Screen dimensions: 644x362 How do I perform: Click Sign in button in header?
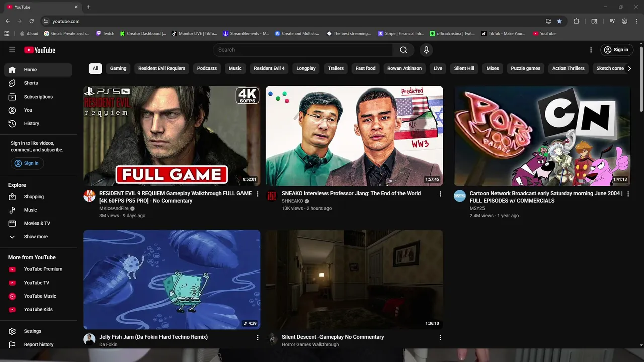(x=616, y=50)
